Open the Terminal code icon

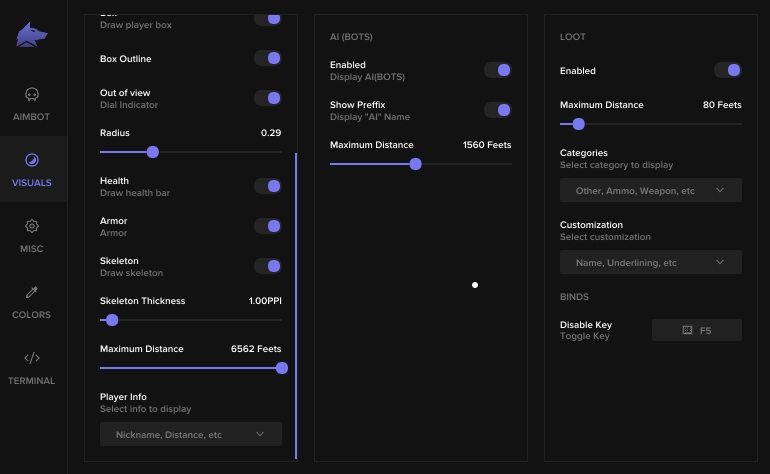pos(32,358)
